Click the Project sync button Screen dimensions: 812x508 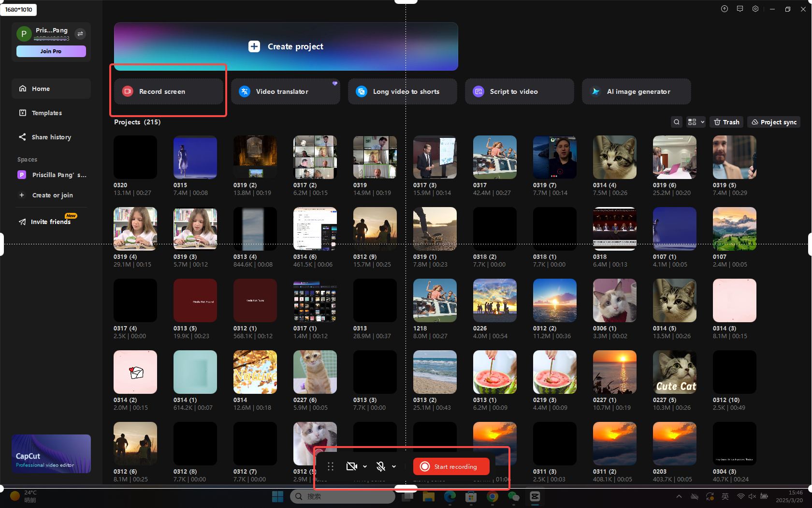click(774, 122)
